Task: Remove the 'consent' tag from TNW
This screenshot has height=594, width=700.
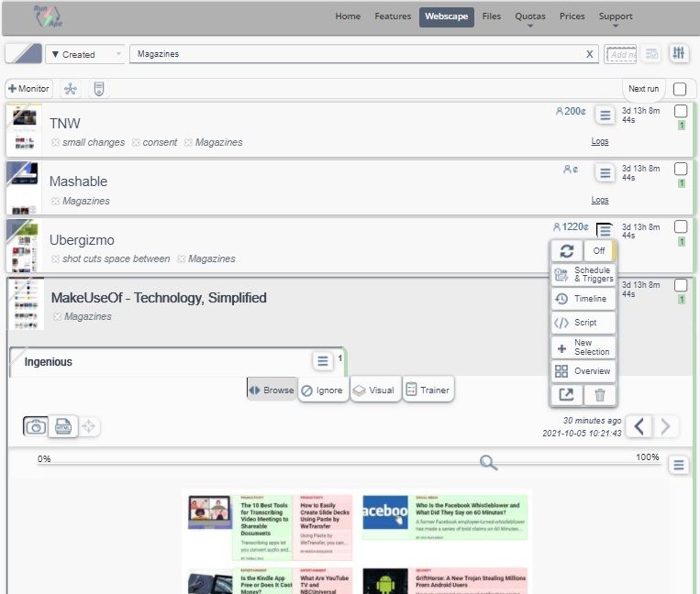Action: pyautogui.click(x=136, y=143)
